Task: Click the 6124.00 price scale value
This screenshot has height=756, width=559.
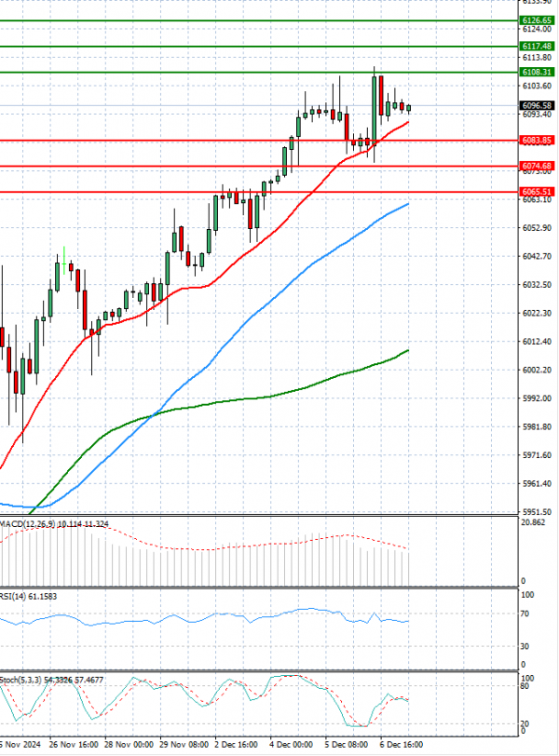Action: coord(537,30)
